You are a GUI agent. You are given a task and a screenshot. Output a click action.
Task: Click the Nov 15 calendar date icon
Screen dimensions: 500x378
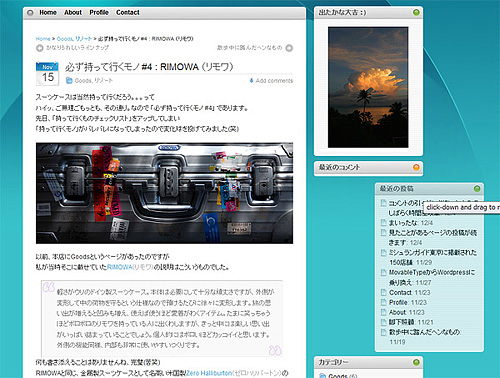click(47, 74)
